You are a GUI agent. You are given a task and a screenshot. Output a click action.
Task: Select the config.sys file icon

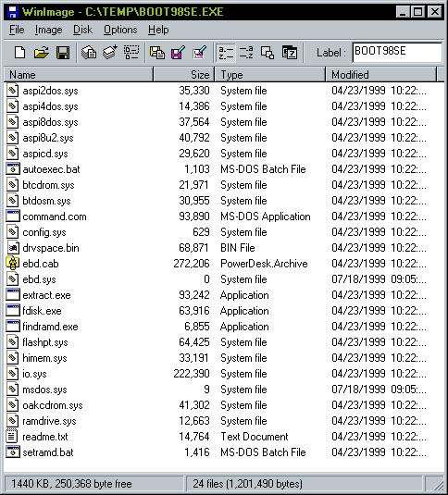point(13,232)
